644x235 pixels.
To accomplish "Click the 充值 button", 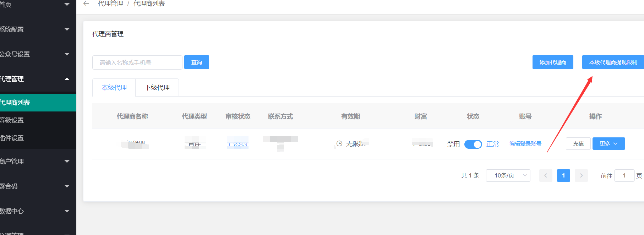I will (578, 144).
